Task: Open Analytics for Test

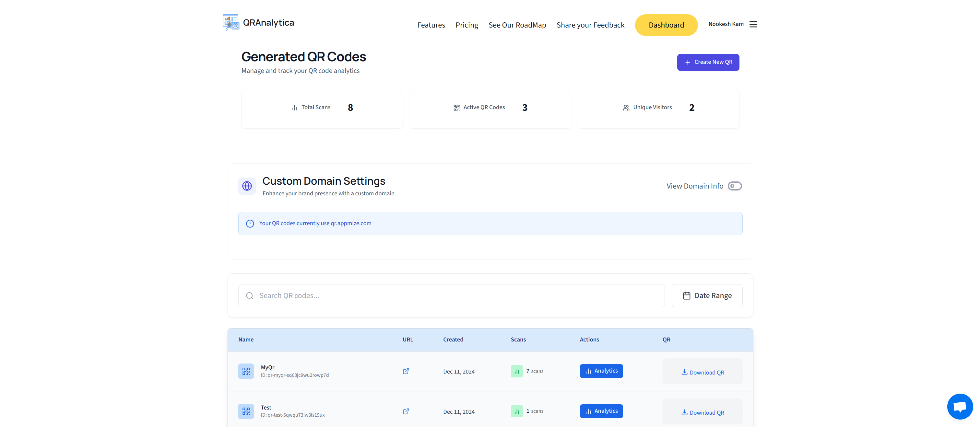Action: tap(601, 411)
